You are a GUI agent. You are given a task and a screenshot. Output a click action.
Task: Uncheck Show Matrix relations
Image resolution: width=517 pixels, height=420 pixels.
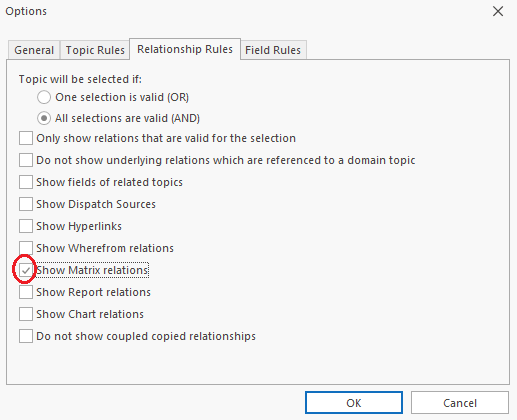tap(26, 270)
